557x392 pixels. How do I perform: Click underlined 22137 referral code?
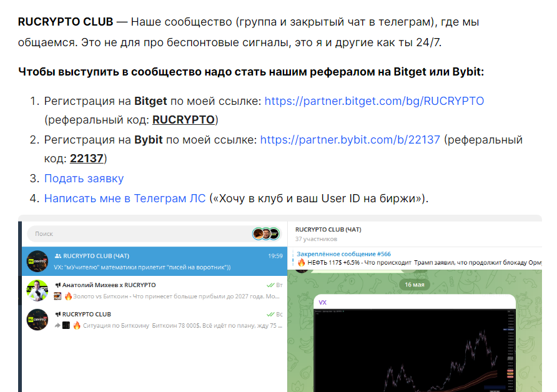tap(86, 159)
